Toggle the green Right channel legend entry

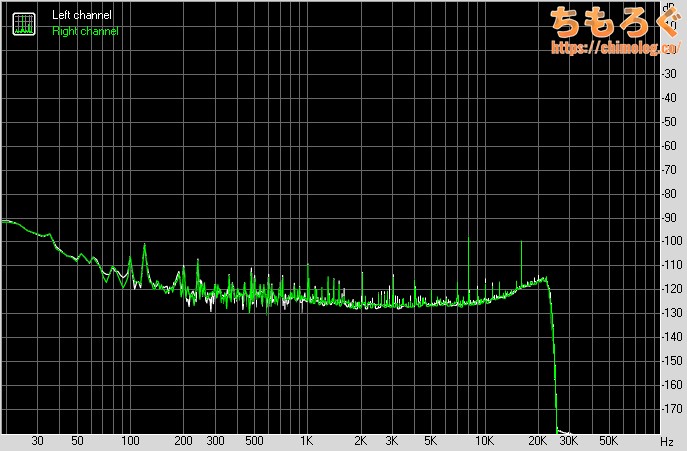tap(85, 32)
